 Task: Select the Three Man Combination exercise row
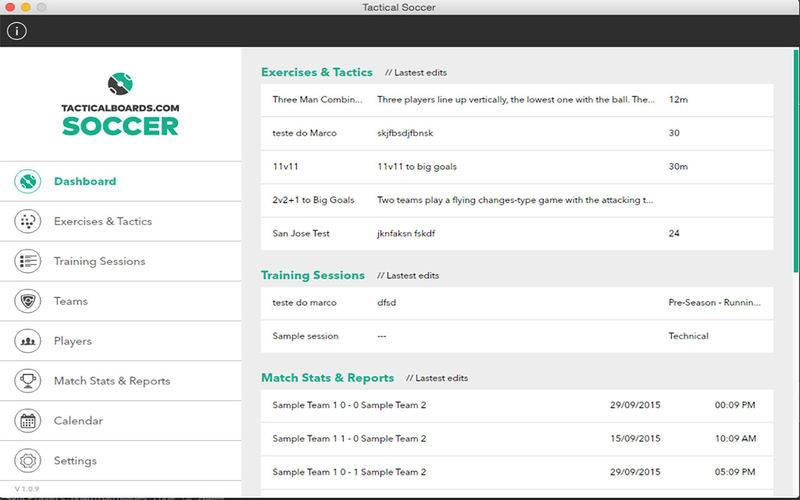tap(516, 100)
